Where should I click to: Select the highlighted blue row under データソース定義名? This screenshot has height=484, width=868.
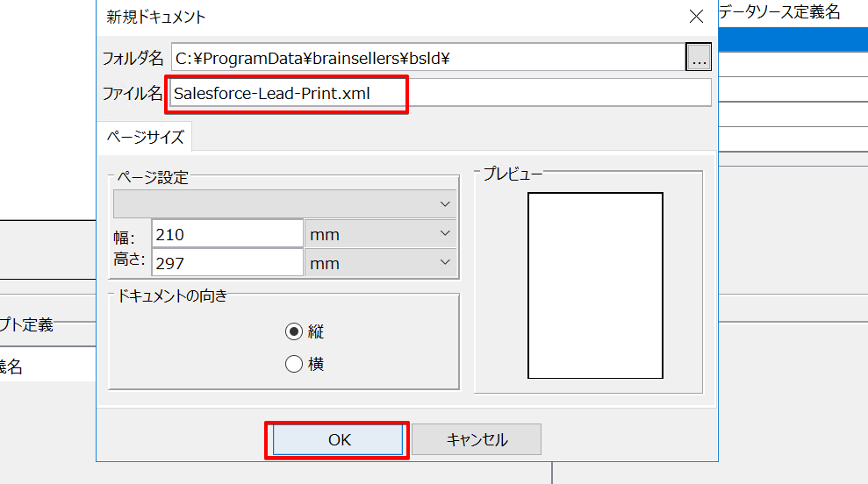click(793, 39)
